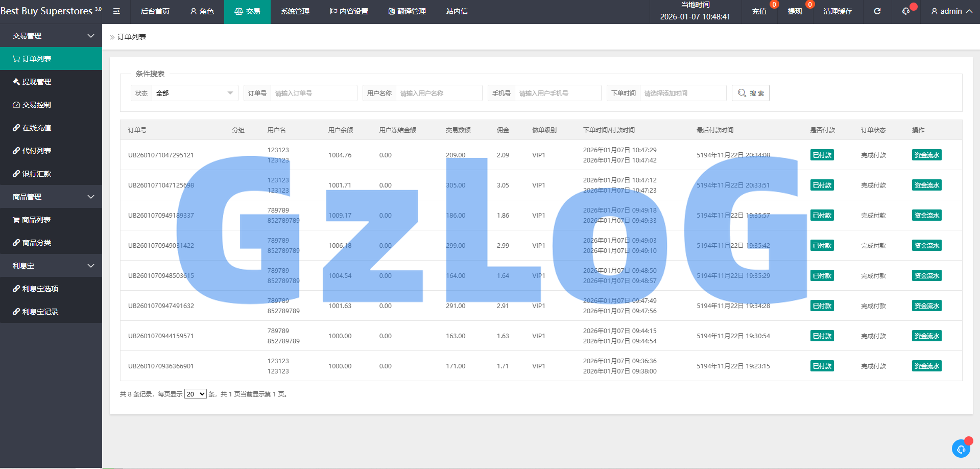Image resolution: width=980 pixels, height=469 pixels.
Task: Click 资金流水 for order UB2601071047295121
Action: [926, 155]
